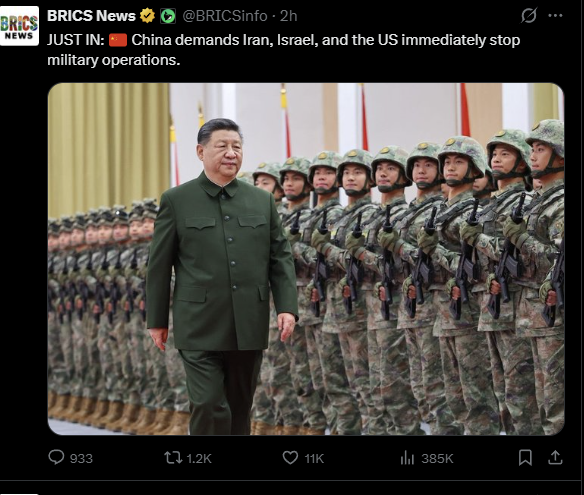Open the Grok explain-this-post icon
584x495 pixels.
tap(529, 16)
